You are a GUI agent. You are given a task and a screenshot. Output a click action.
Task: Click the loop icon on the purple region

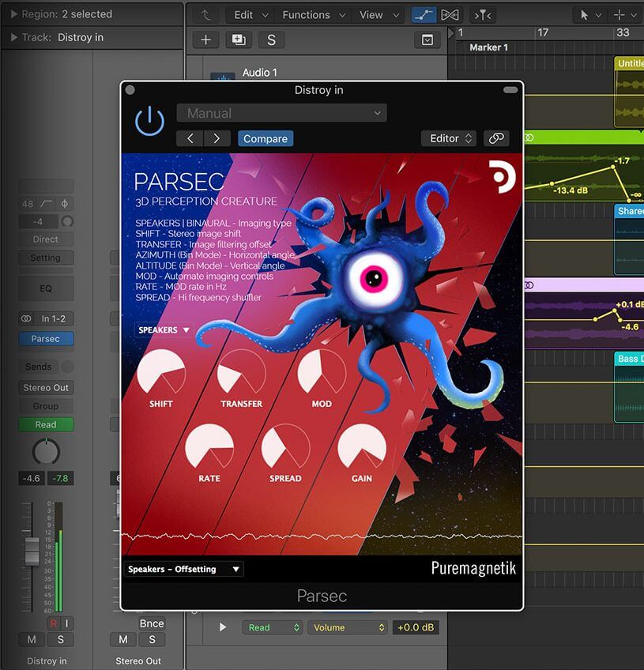[x=529, y=285]
